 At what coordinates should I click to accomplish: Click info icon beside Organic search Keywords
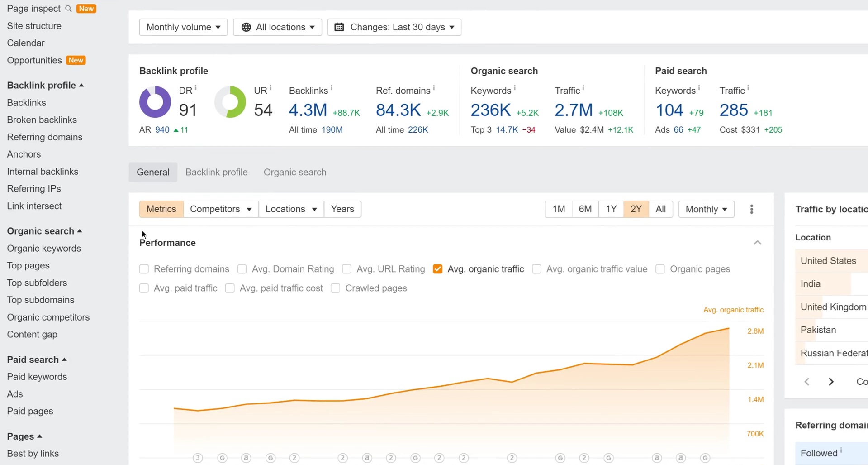(515, 87)
